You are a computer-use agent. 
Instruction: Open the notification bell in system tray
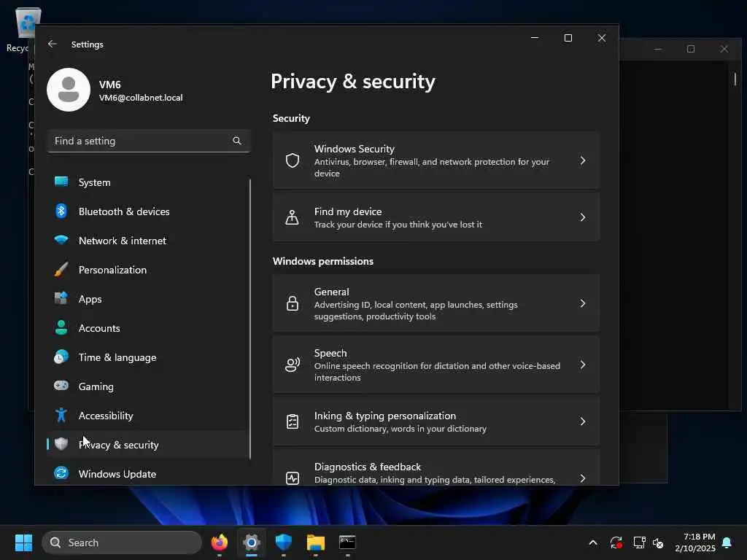tap(727, 542)
